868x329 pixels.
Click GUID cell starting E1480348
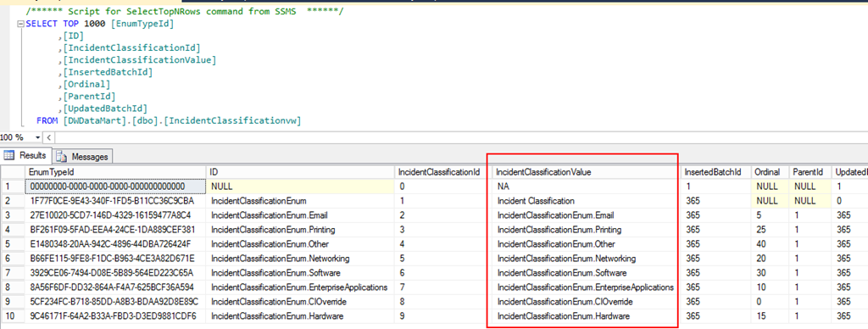click(115, 244)
